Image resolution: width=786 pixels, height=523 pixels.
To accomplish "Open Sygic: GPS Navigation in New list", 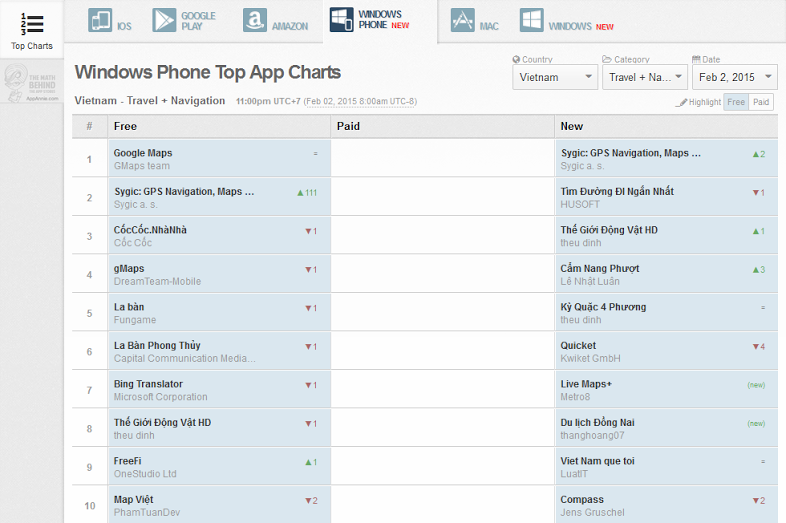I will tap(631, 153).
